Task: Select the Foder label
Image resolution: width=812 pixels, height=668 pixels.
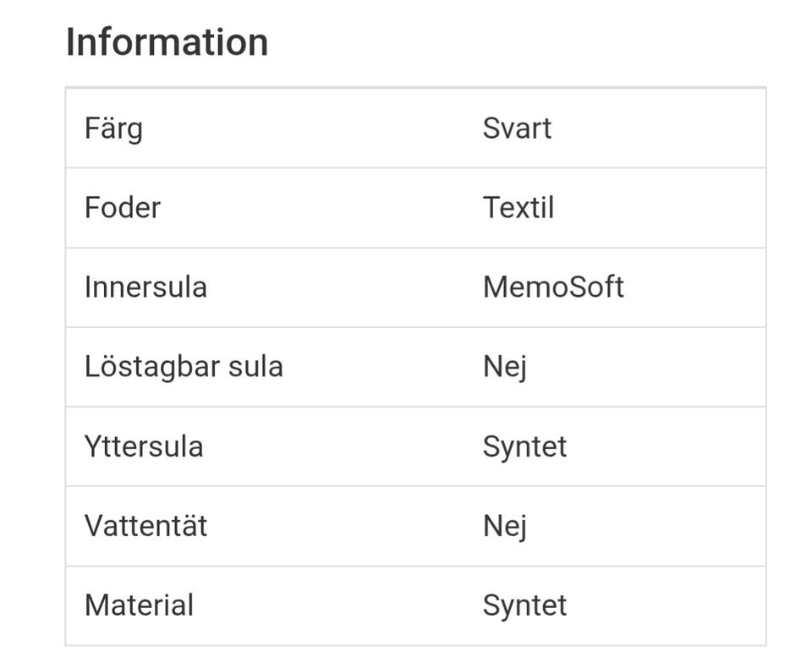Action: (122, 208)
